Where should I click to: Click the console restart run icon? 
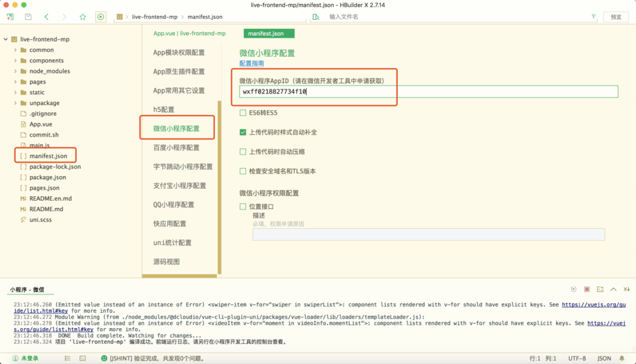pos(574,289)
